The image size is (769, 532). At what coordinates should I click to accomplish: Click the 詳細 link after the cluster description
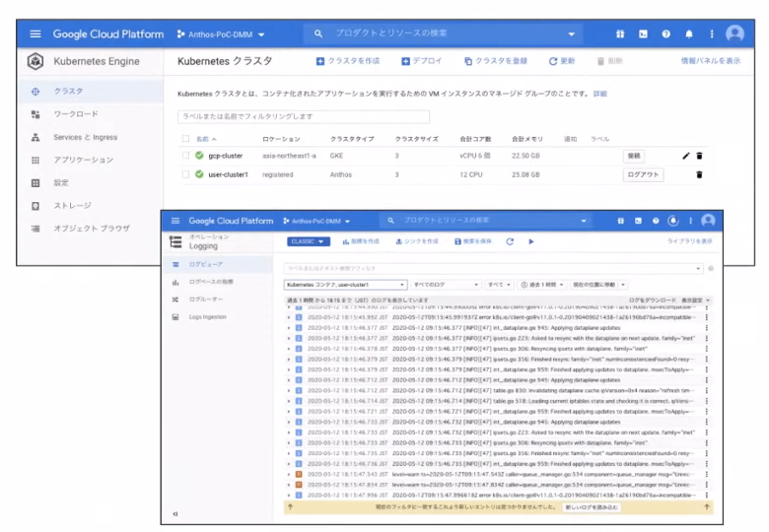[599, 94]
